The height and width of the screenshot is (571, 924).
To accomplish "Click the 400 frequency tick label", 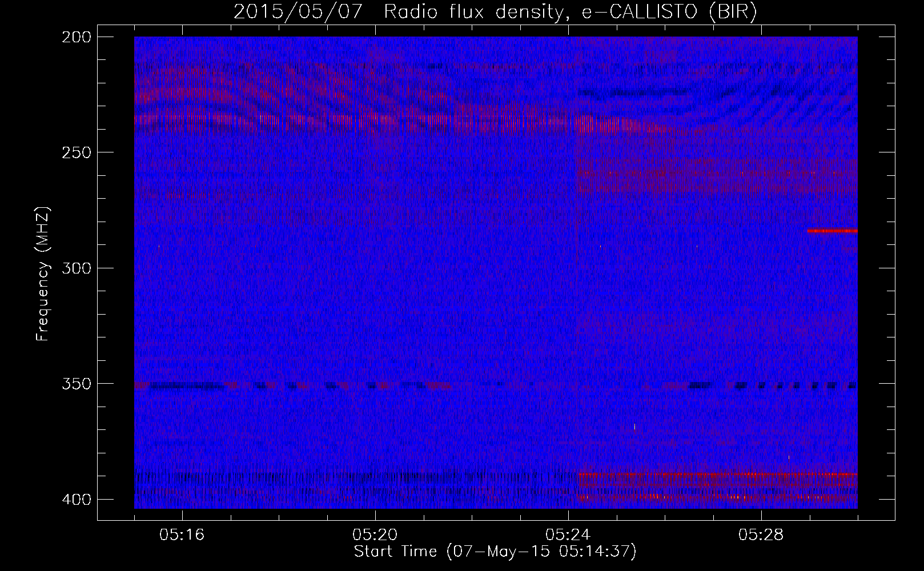I will [76, 499].
